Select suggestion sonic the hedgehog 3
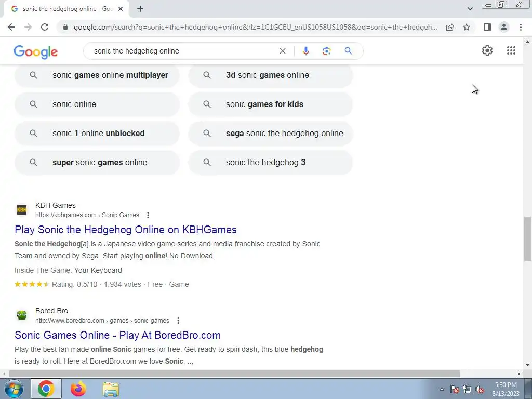This screenshot has height=399, width=532. (x=270, y=163)
